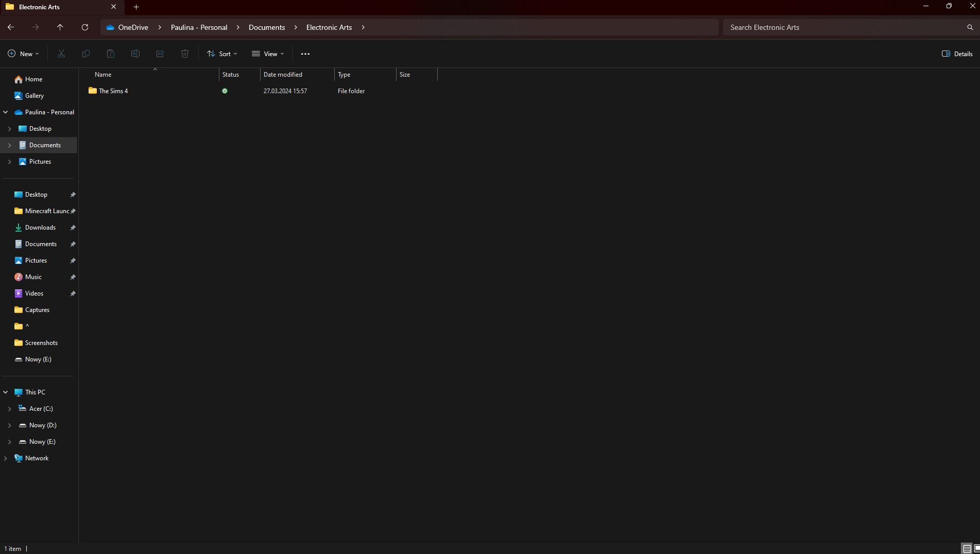Click Electronic Arts breadcrumb segment
This screenshot has width=980, height=554.
pos(329,27)
